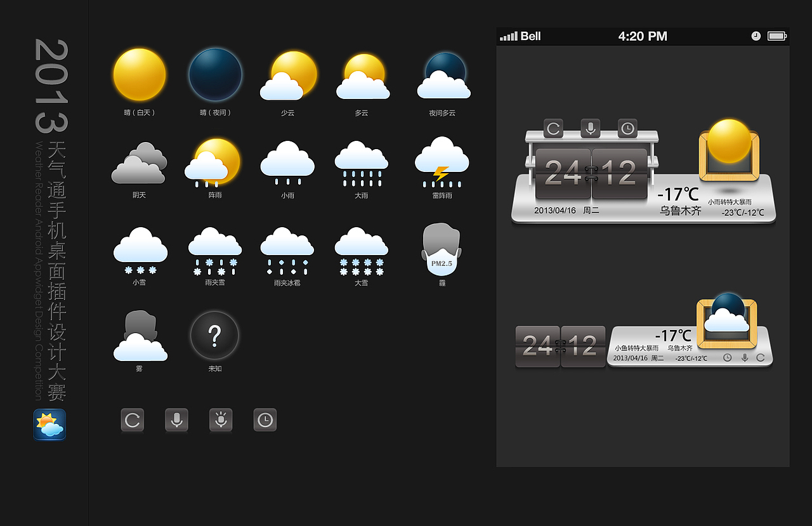The height and width of the screenshot is (526, 812).
Task: Click the plain microphone icon in bottom row
Action: (x=177, y=420)
